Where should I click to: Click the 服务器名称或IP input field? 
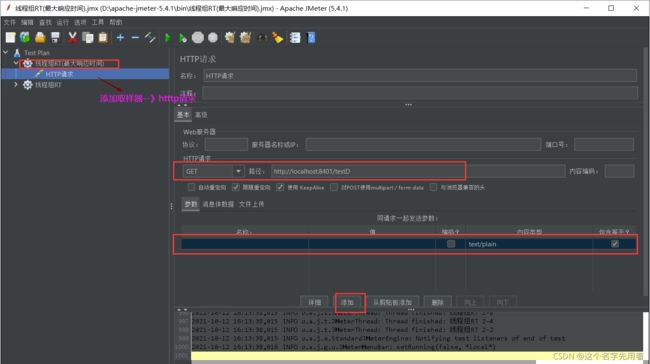[423, 144]
